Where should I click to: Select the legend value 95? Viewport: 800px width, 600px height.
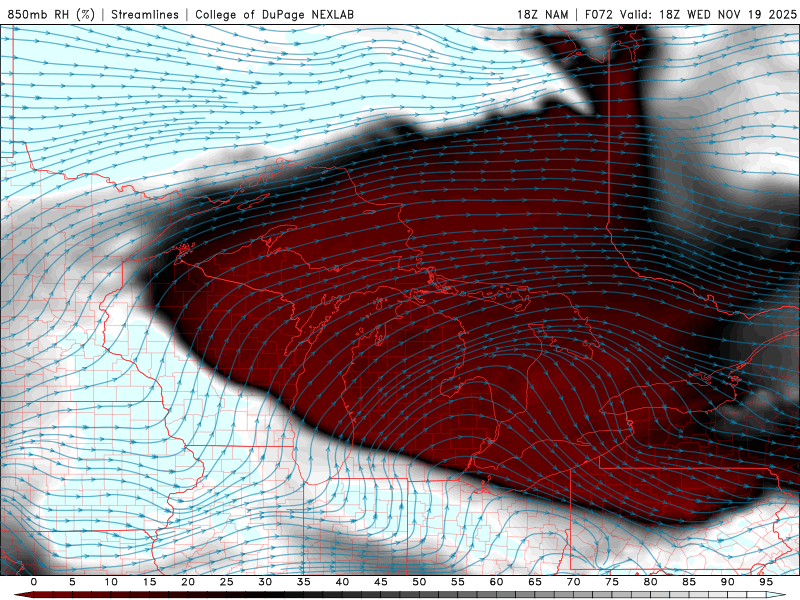click(766, 582)
